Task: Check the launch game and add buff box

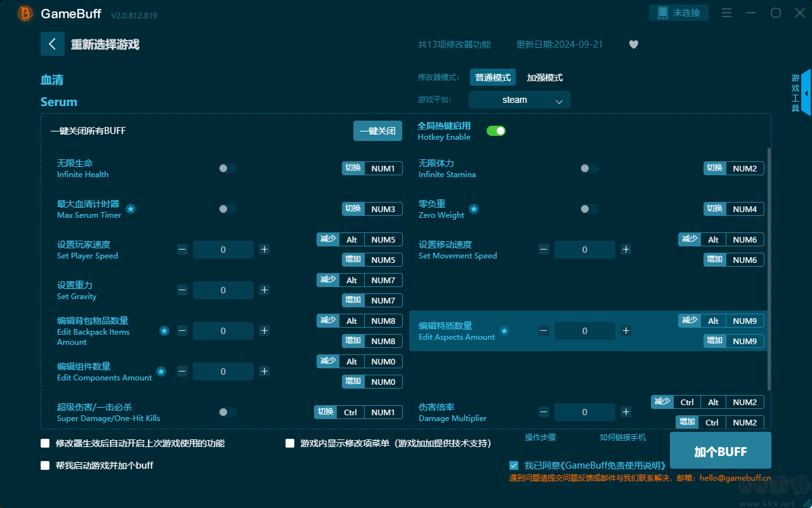Action: pyautogui.click(x=45, y=465)
